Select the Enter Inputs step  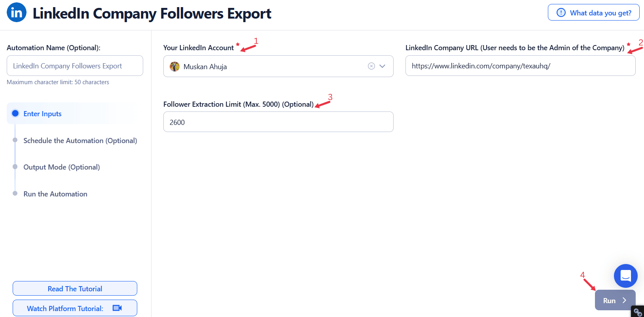coord(42,114)
